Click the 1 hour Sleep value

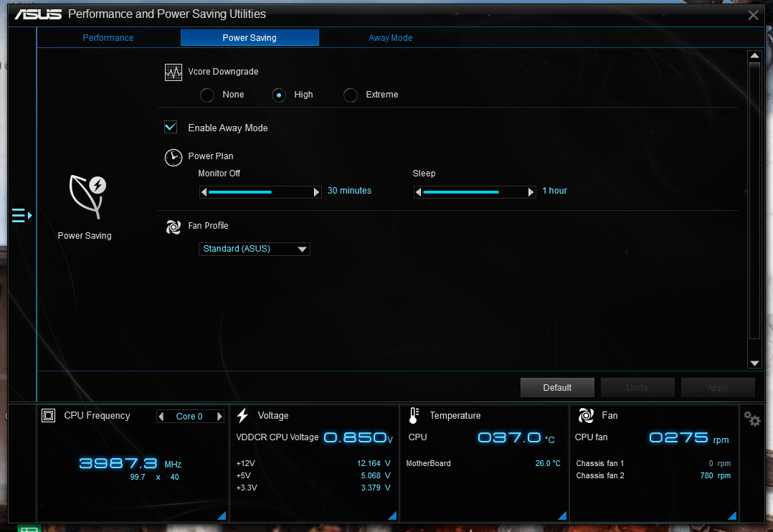[x=554, y=191]
